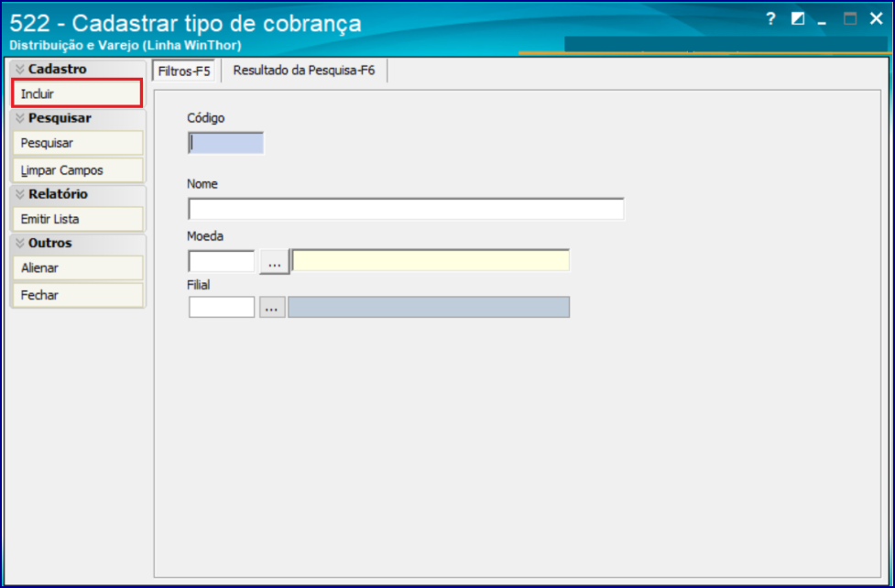Click the Moeda label
The width and height of the screenshot is (895, 588).
click(205, 235)
